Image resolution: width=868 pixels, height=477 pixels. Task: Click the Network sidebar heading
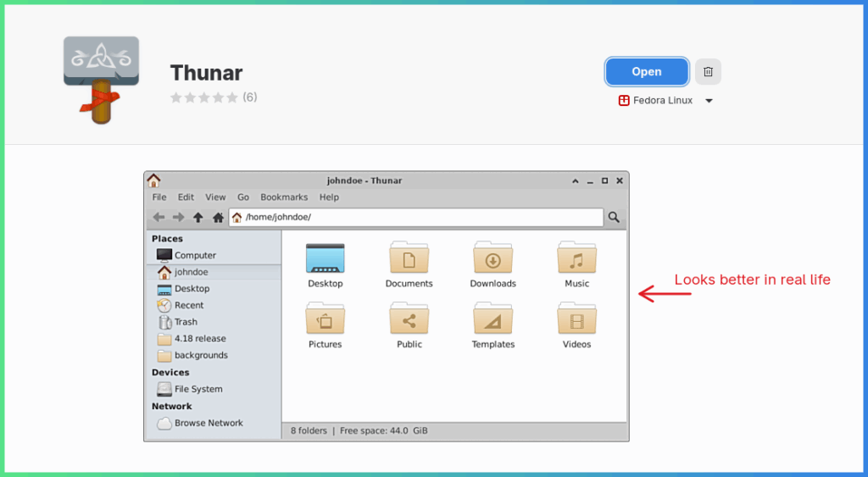pyautogui.click(x=171, y=406)
